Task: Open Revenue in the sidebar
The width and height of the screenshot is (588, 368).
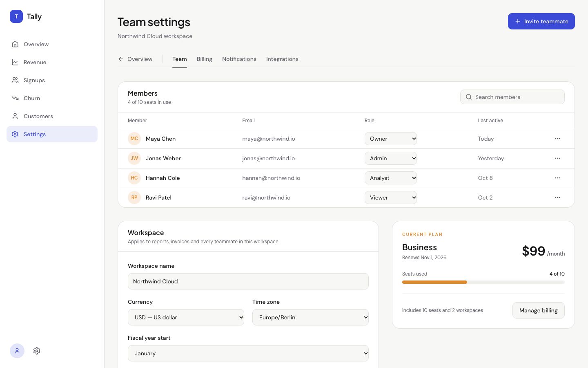Action: 52,62
